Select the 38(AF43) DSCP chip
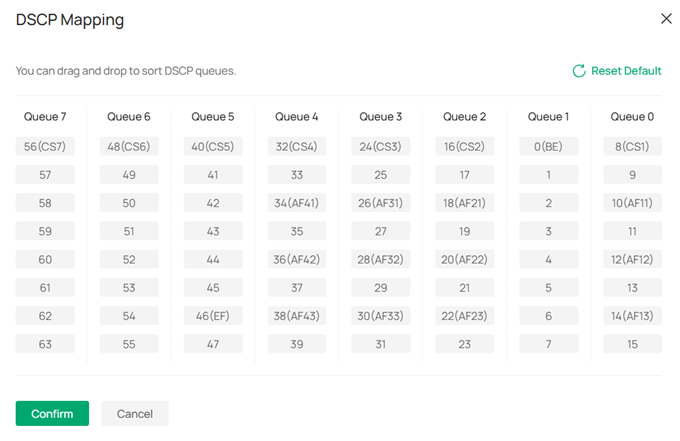The width and height of the screenshot is (680, 441). coord(297,316)
